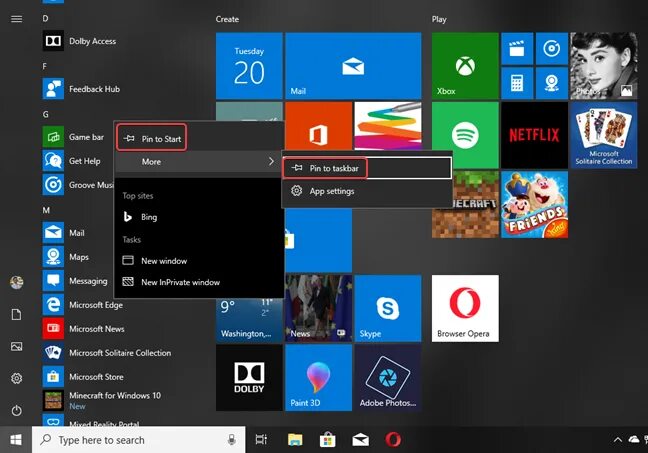Click the Play group heading
Viewport: 648px width, 453px height.
click(439, 19)
